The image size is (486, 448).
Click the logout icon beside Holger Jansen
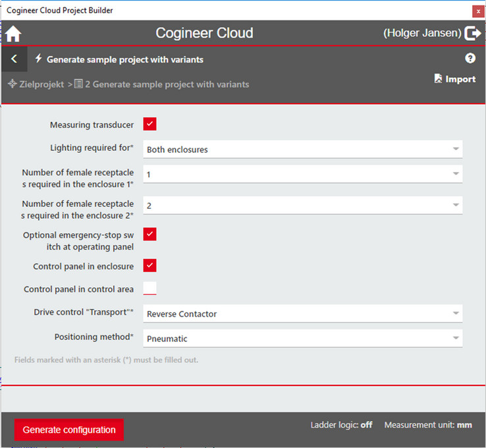pyautogui.click(x=473, y=33)
